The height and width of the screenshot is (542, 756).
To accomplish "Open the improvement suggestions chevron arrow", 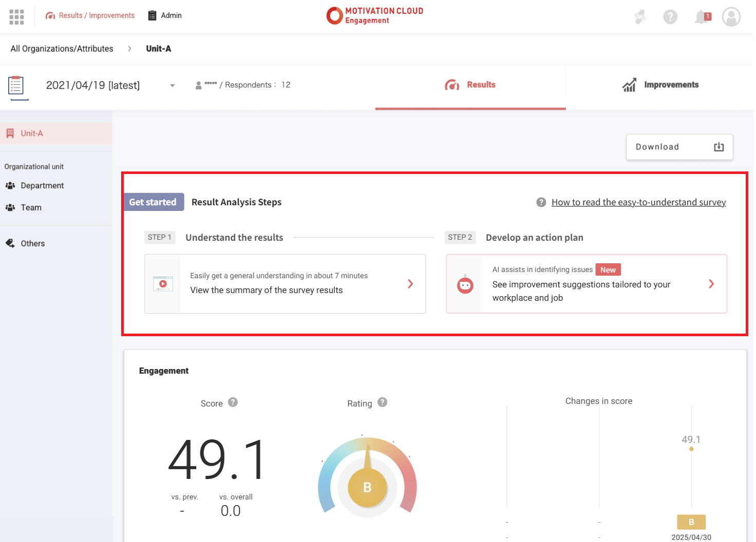I will pos(711,284).
